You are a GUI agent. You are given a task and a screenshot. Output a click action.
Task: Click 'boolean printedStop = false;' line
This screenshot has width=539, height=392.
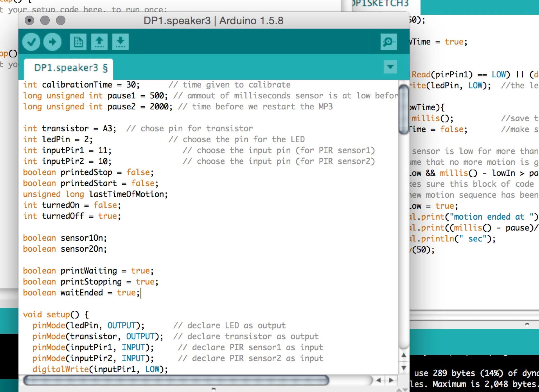point(88,172)
